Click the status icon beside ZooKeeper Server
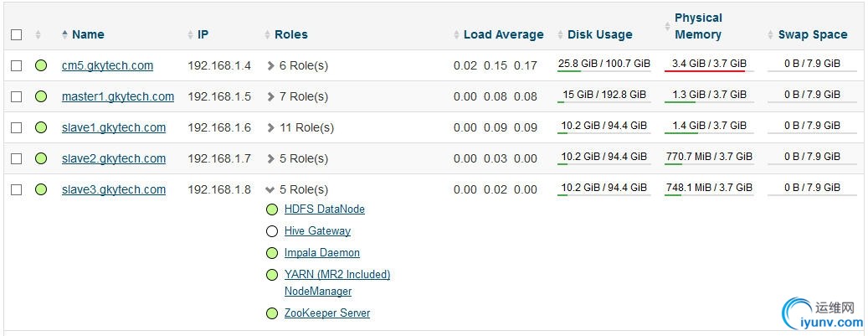The height and width of the screenshot is (336, 868). pyautogui.click(x=272, y=313)
